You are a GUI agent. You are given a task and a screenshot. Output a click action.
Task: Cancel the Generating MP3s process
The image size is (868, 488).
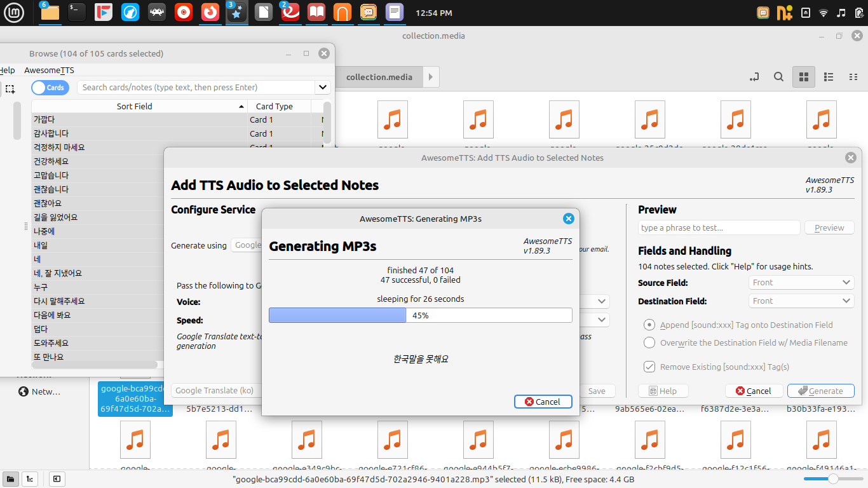coord(543,402)
